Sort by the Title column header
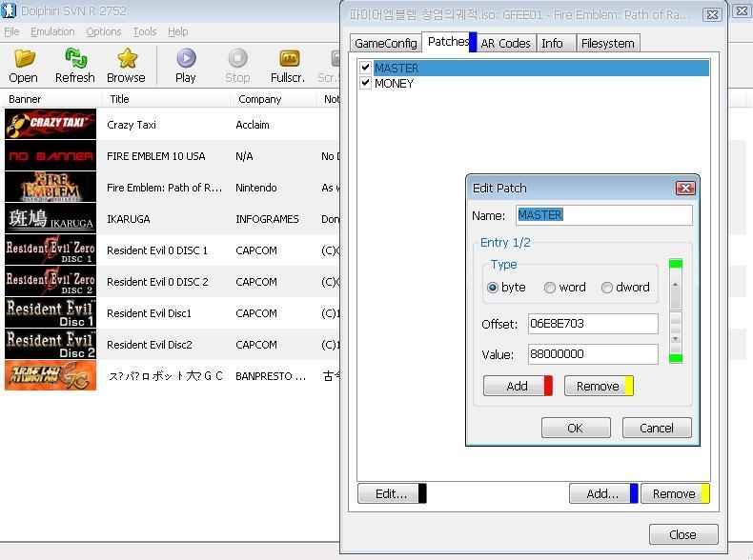753x560 pixels. (166, 99)
